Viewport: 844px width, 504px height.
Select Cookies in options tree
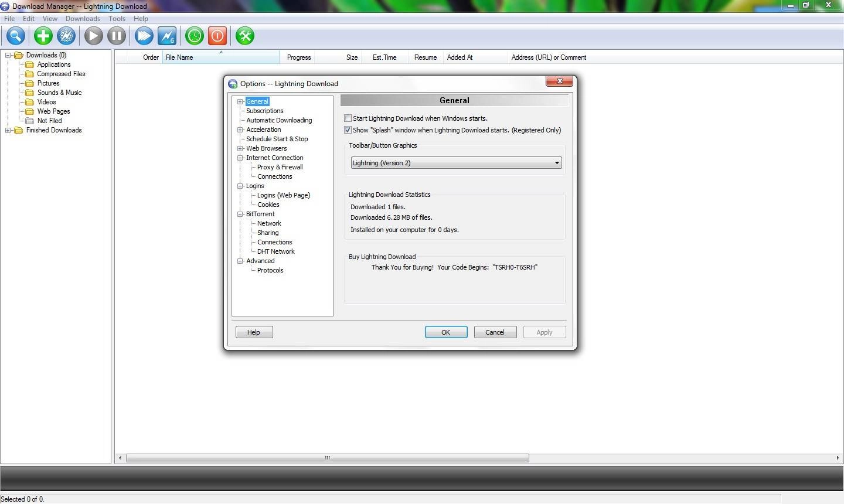pos(268,205)
